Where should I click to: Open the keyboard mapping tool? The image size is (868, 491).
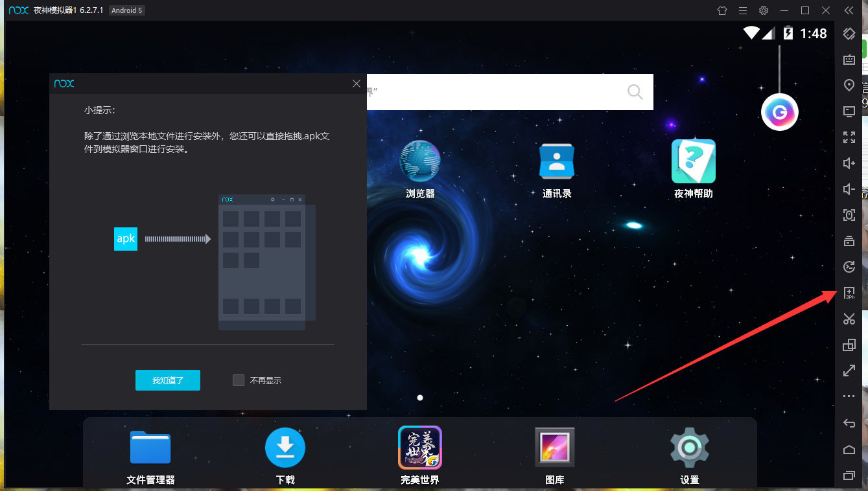click(x=849, y=60)
